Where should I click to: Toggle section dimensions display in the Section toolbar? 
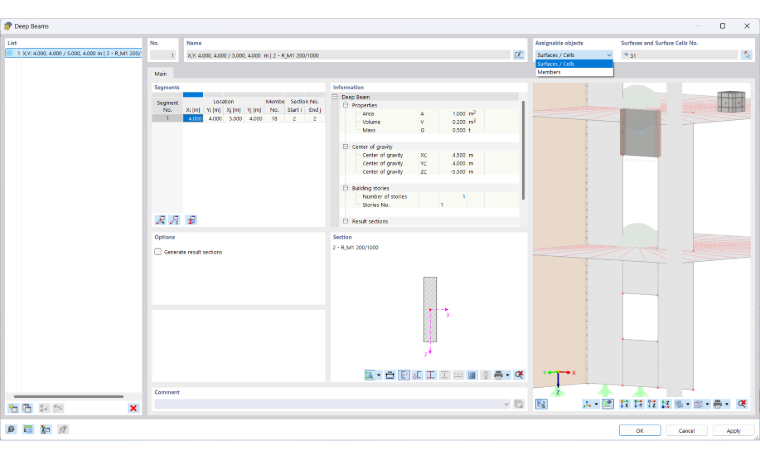click(x=390, y=375)
